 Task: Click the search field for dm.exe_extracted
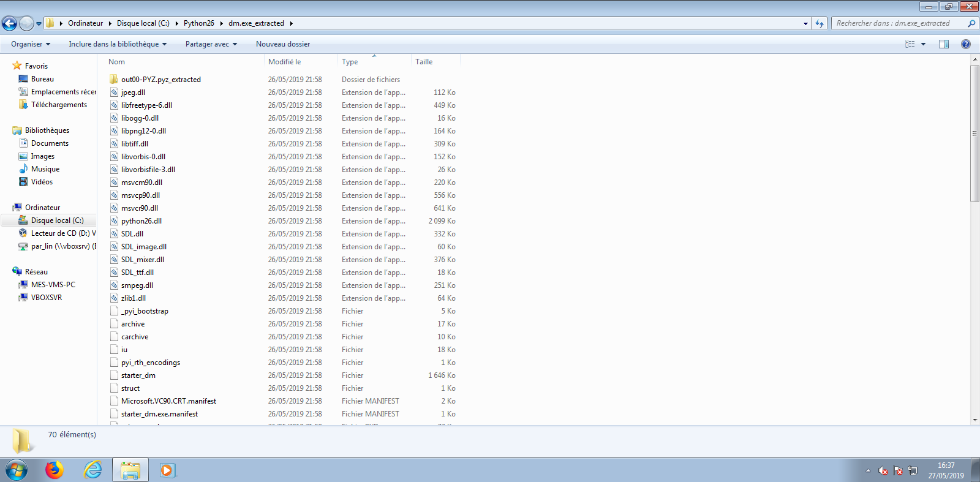click(x=897, y=23)
